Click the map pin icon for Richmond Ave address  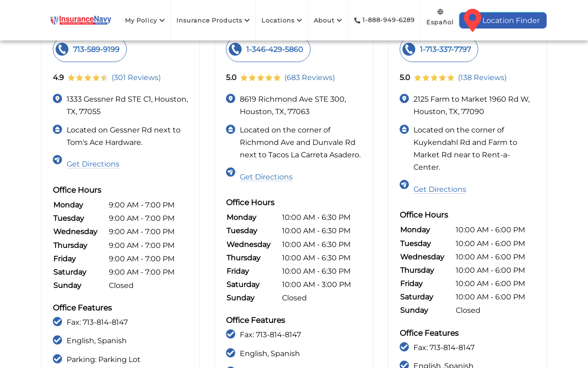point(231,98)
